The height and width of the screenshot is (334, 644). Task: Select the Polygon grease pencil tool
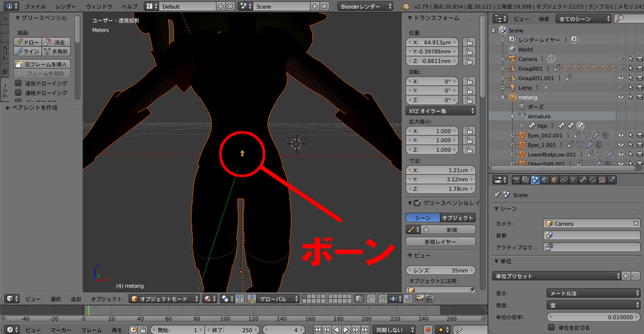57,51
